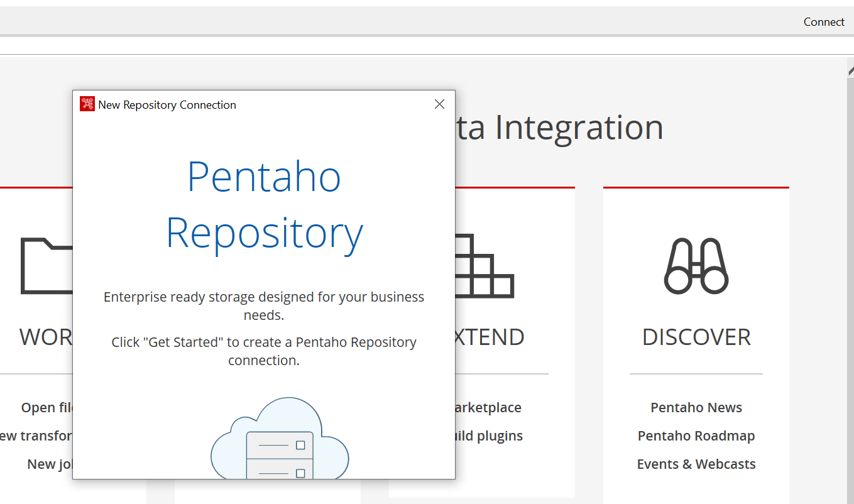Image resolution: width=854 pixels, height=504 pixels.
Task: Click the Connect button in the toolbar
Action: tap(824, 22)
